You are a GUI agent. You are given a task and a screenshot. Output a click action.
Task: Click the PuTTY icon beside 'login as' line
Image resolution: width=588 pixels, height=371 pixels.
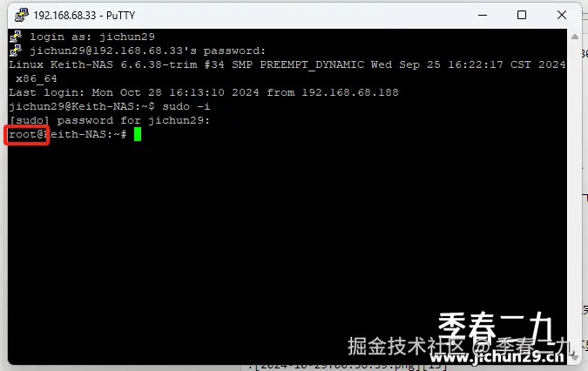(x=16, y=37)
